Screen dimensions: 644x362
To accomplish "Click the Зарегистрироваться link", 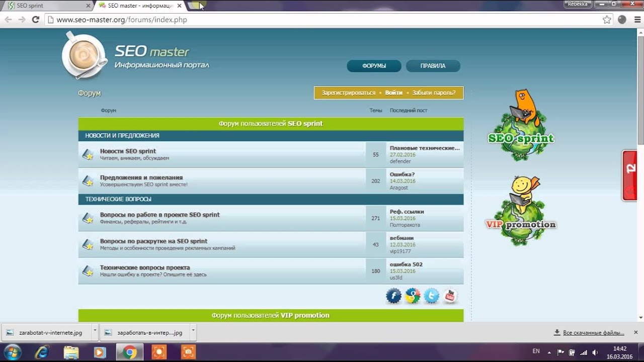I will (x=349, y=93).
